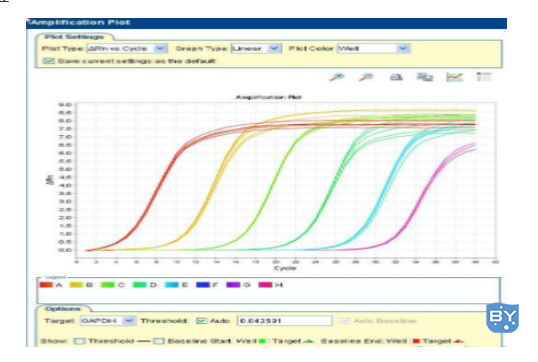Click the Threshold value input field

[x=284, y=321]
